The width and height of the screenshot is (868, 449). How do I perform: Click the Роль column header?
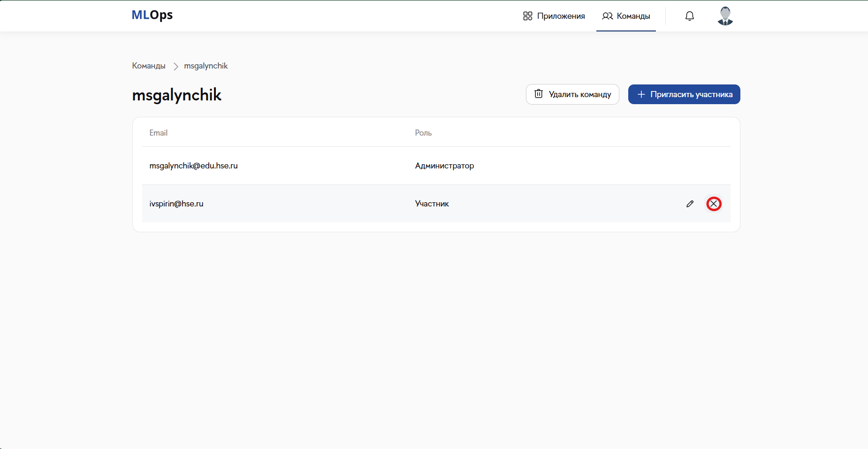point(423,133)
